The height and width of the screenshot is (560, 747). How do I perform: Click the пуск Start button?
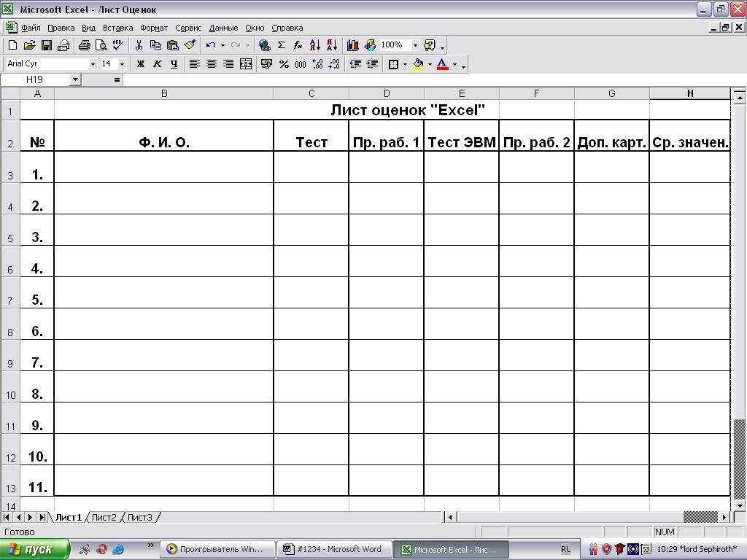coord(34,550)
